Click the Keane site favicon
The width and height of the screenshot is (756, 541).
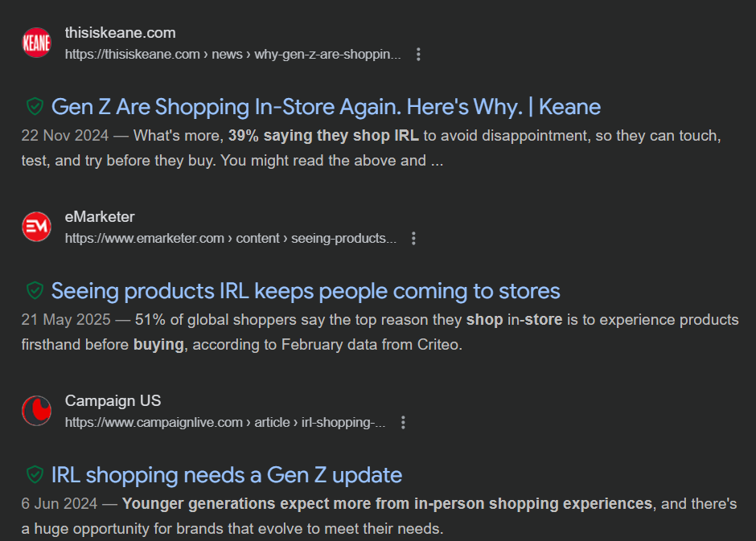(x=36, y=43)
